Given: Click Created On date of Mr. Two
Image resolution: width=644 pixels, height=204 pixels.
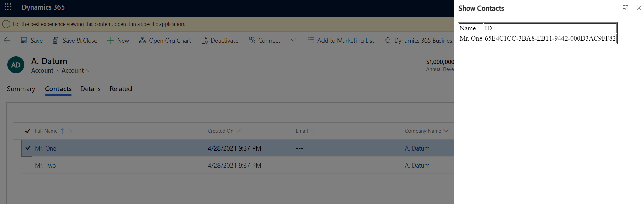Looking at the screenshot, I should pyautogui.click(x=234, y=166).
